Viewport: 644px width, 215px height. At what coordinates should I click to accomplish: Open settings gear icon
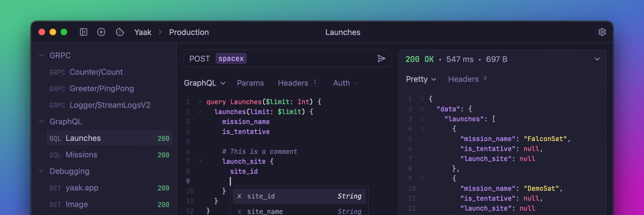point(602,32)
